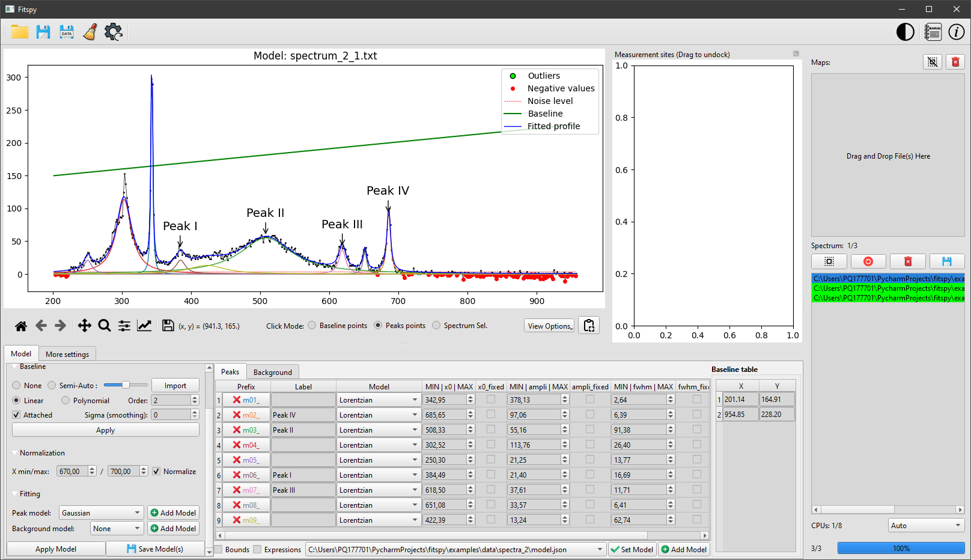
Task: Click the Apply Model button
Action: click(55, 549)
